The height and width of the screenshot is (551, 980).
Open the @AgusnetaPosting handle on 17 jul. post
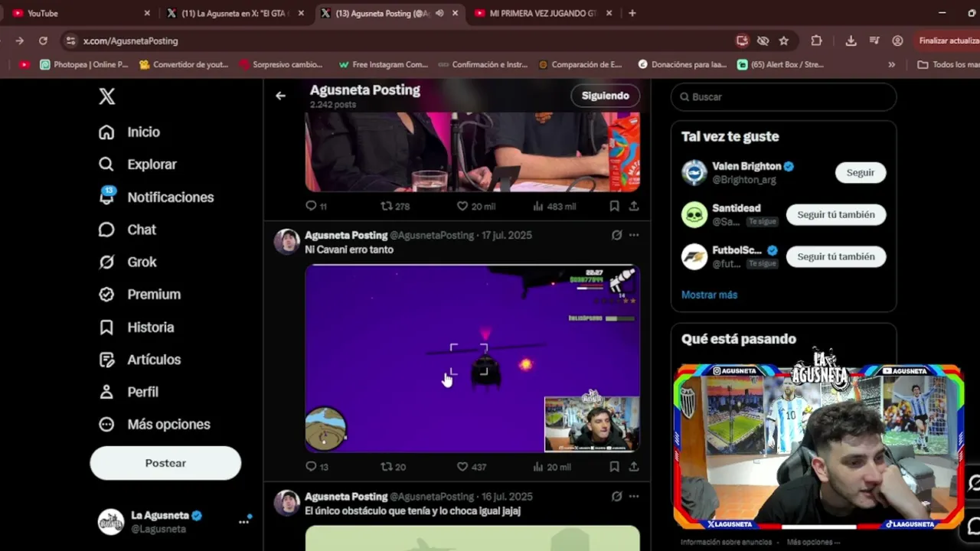(x=432, y=235)
